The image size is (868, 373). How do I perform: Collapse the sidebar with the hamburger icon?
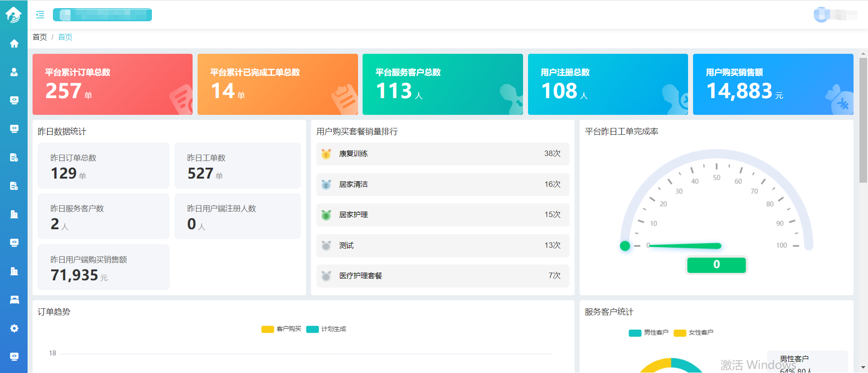(x=40, y=15)
